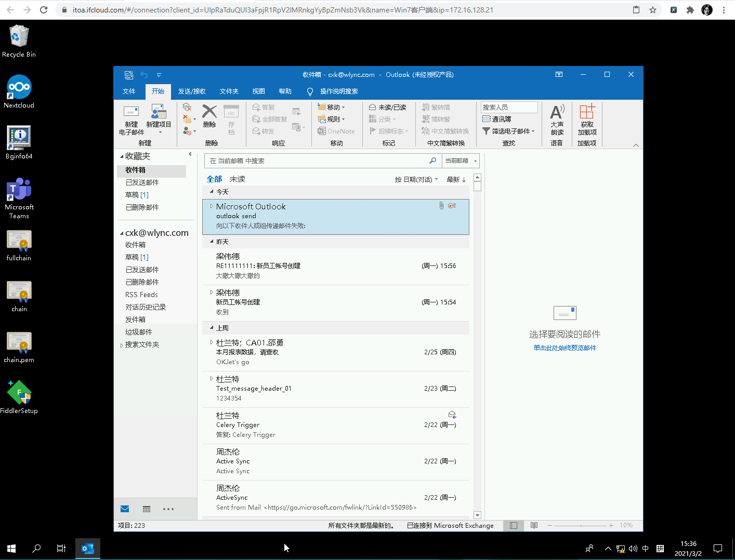Image resolution: width=735 pixels, height=560 pixels.
Task: Toggle 未读/已读 read status
Action: [x=387, y=107]
